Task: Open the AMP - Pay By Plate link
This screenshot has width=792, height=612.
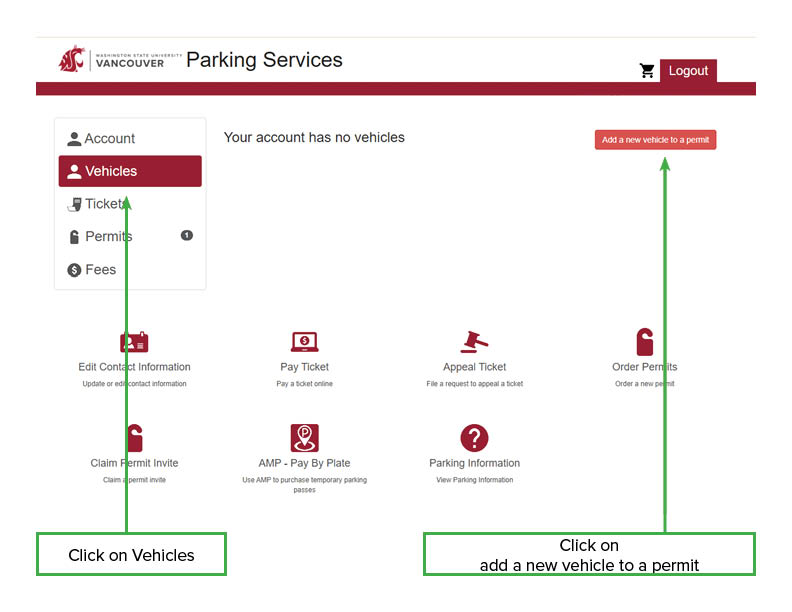Action: pos(305,463)
